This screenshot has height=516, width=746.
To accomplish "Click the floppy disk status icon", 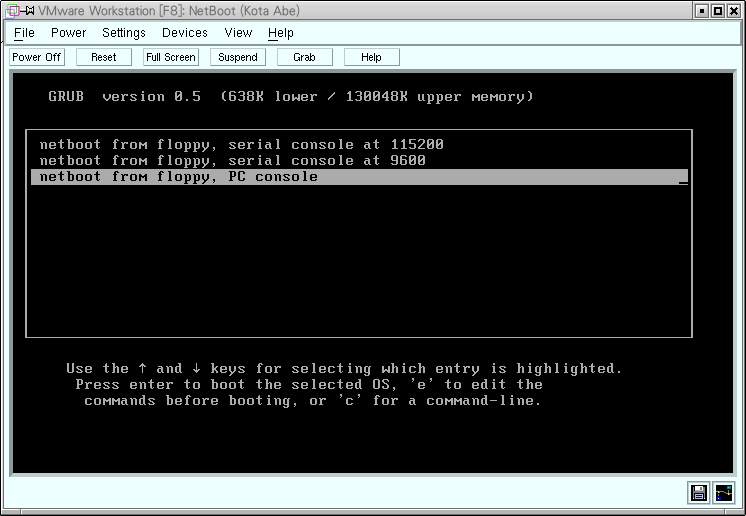I will tap(698, 493).
